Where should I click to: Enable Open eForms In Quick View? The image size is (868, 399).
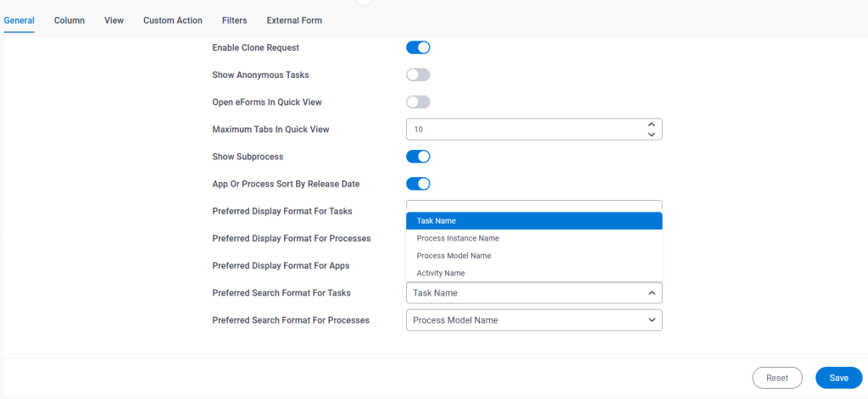tap(418, 103)
